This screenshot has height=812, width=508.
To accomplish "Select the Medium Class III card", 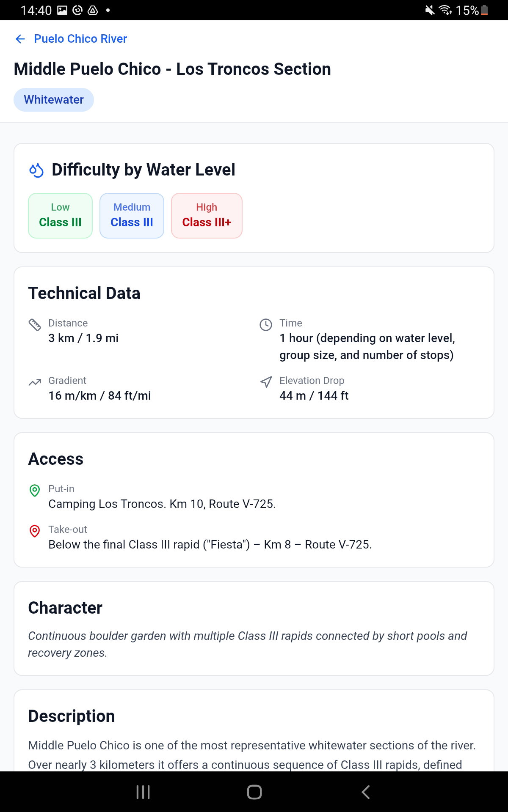I will pos(132,216).
